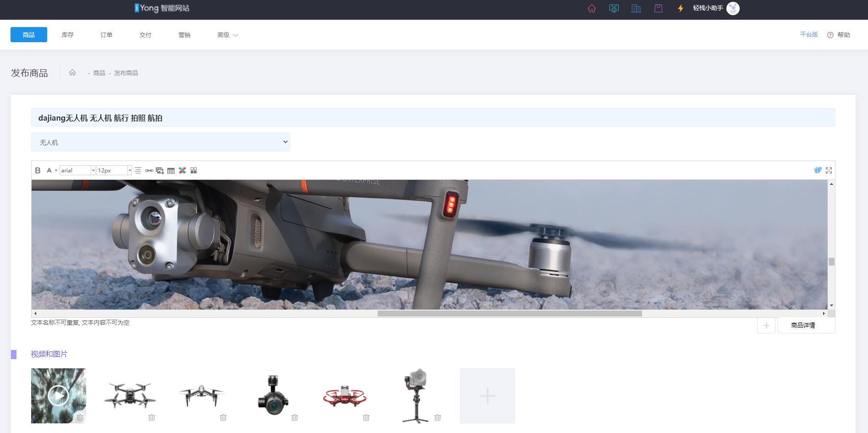Image resolution: width=868 pixels, height=433 pixels.
Task: Click the horizontal scroll right arrow
Action: (824, 314)
